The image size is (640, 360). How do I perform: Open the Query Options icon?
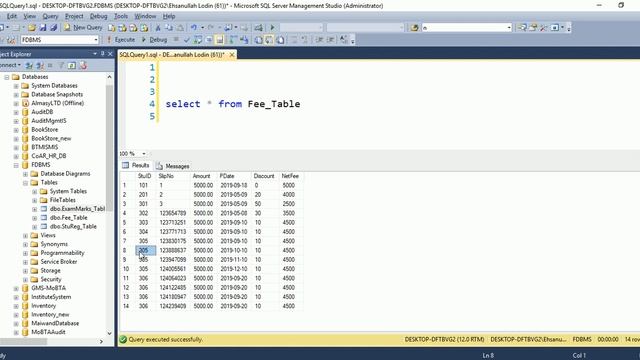coord(209,40)
